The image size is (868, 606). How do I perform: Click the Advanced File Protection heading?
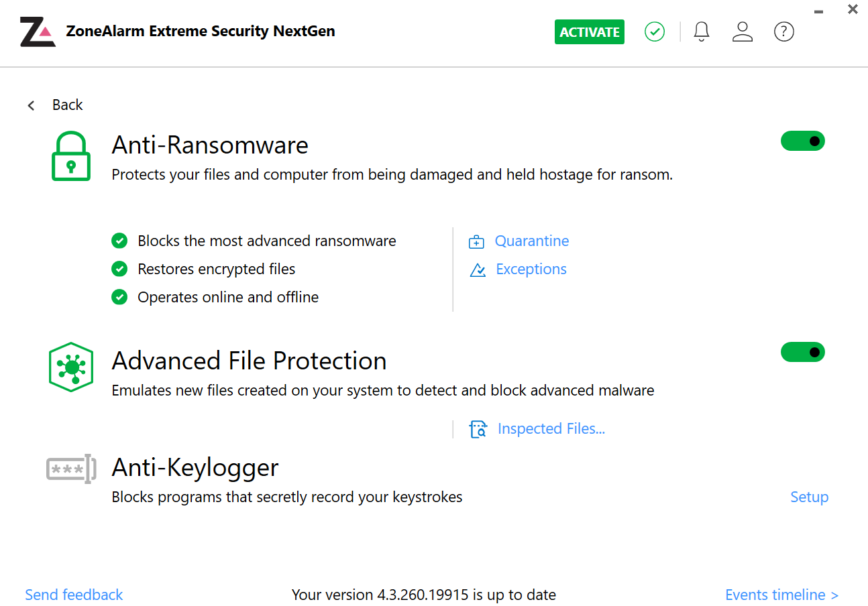point(249,361)
